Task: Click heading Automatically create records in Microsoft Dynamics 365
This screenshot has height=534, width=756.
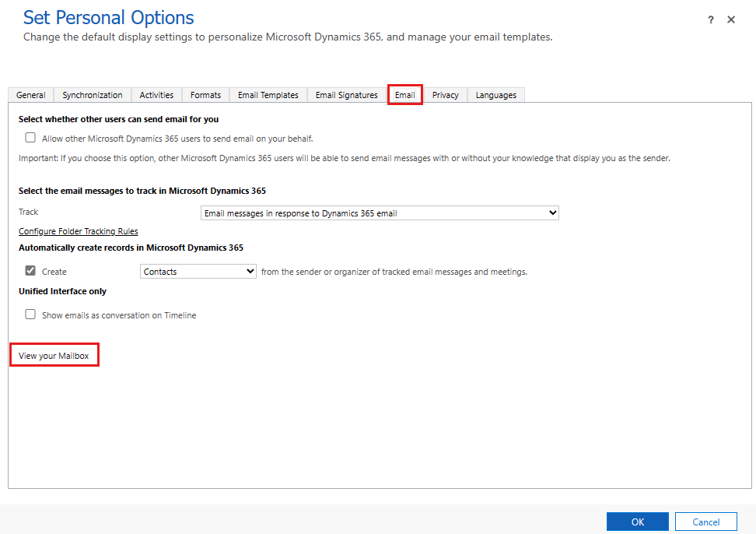Action: click(131, 248)
